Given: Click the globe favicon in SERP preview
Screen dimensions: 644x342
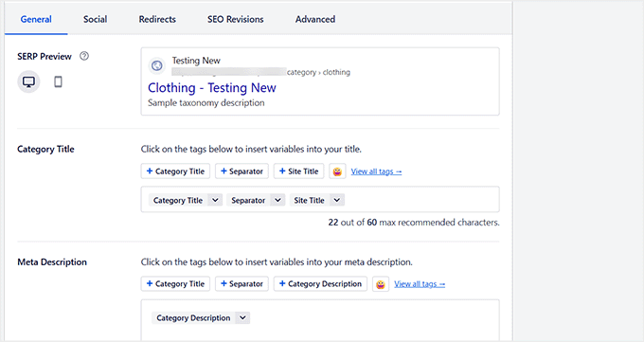Looking at the screenshot, I should (157, 65).
